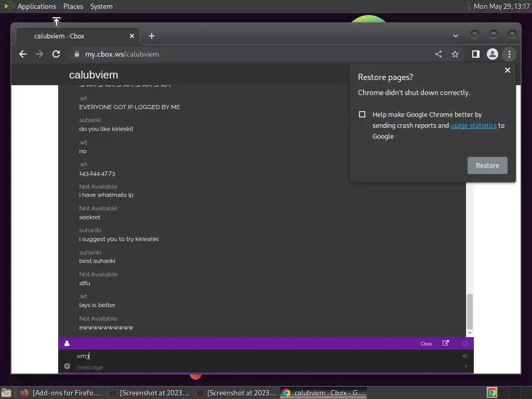Tick the send crash reports checkbox
This screenshot has width=532, height=399.
point(362,114)
